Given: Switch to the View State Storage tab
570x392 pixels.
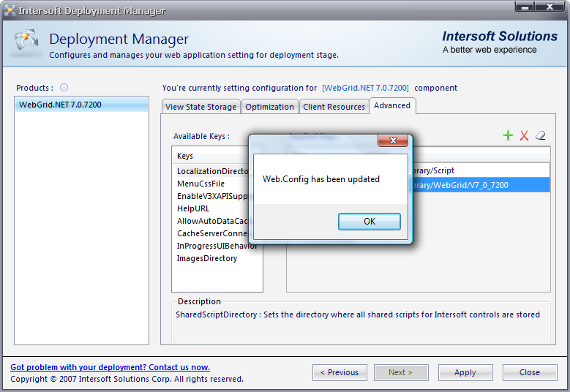Looking at the screenshot, I should [200, 107].
